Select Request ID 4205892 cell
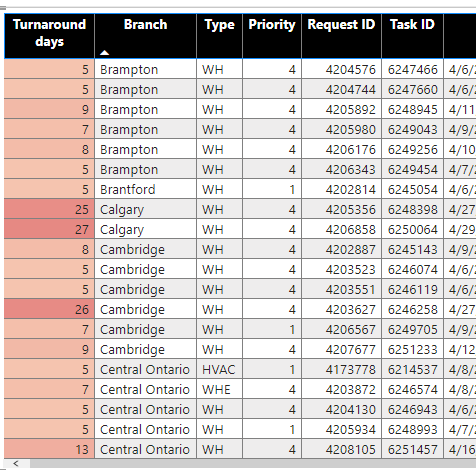 (341, 109)
